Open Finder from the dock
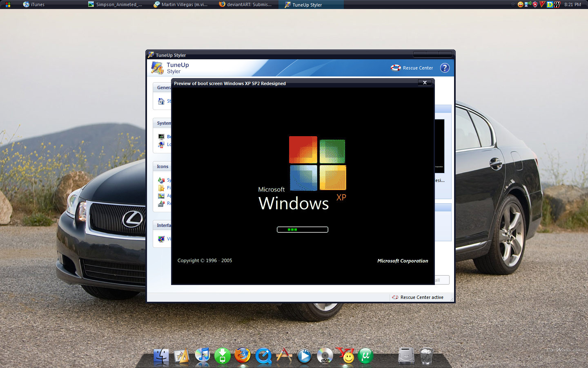 pyautogui.click(x=161, y=356)
